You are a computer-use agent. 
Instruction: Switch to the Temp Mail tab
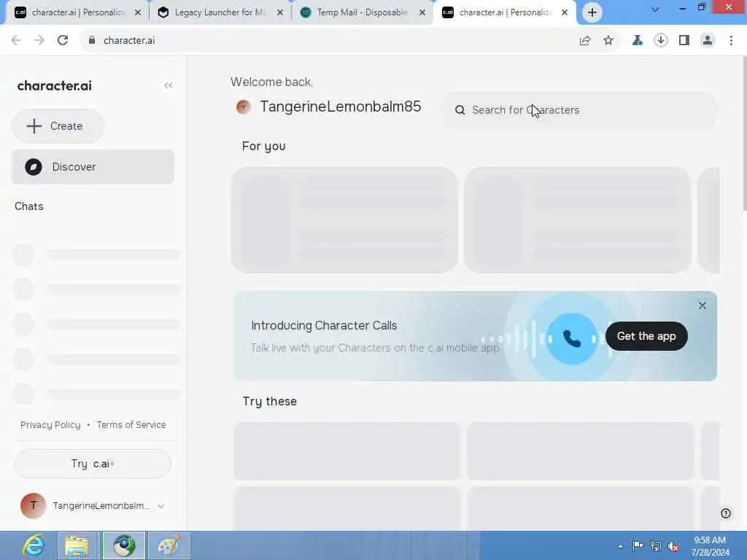point(362,12)
